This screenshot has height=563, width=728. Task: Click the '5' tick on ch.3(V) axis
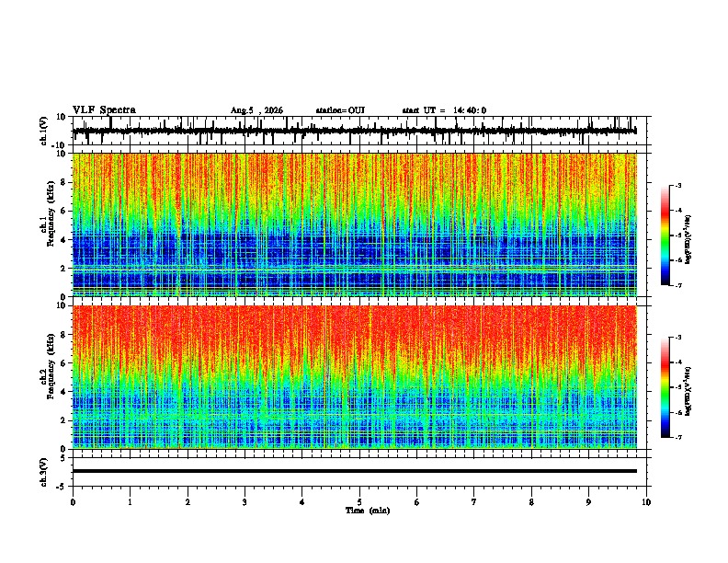(63, 458)
